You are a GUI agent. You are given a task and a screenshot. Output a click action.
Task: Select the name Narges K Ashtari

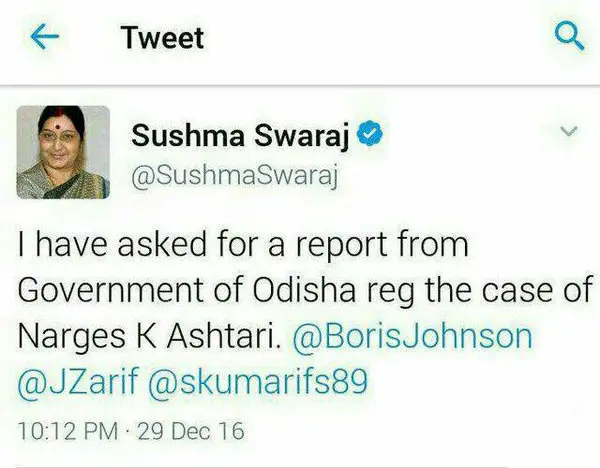point(149,336)
